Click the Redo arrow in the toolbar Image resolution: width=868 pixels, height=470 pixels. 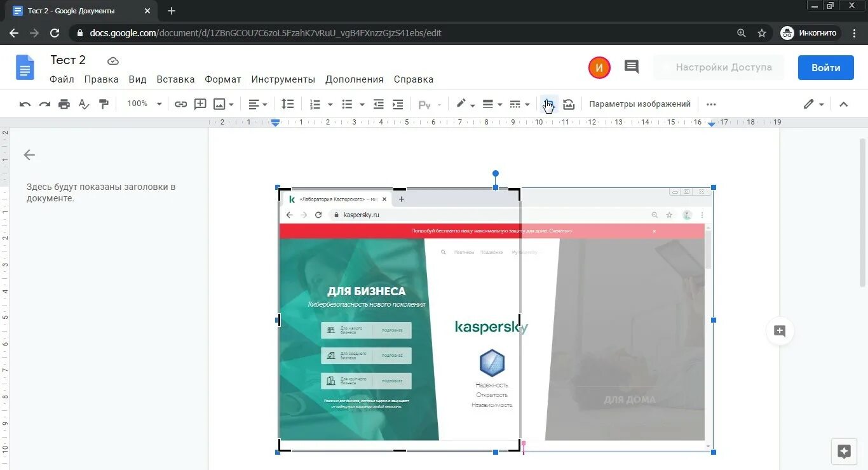(44, 104)
